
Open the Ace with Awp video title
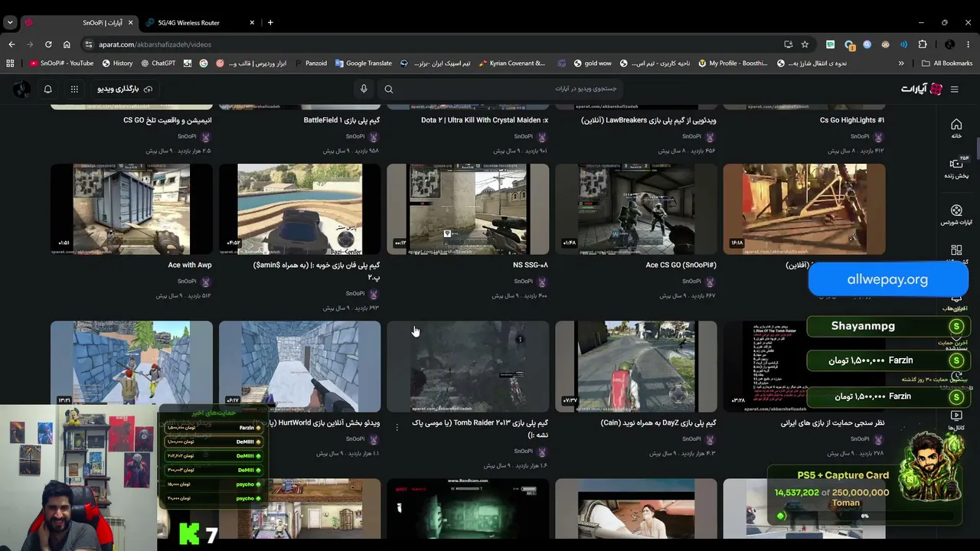tap(190, 265)
